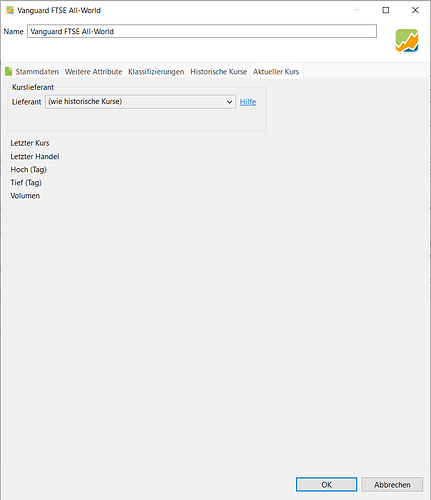431x500 pixels.
Task: Close the Vanguard FTSE All-World dialog
Action: tap(415, 10)
